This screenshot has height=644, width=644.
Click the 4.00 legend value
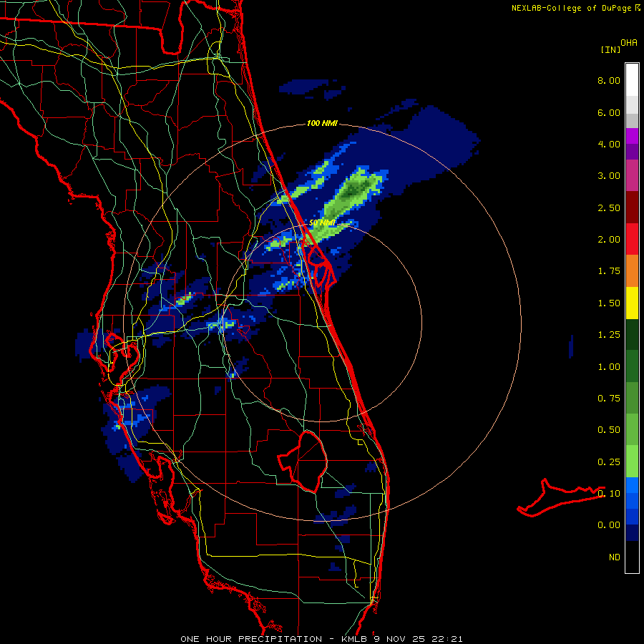click(x=609, y=144)
